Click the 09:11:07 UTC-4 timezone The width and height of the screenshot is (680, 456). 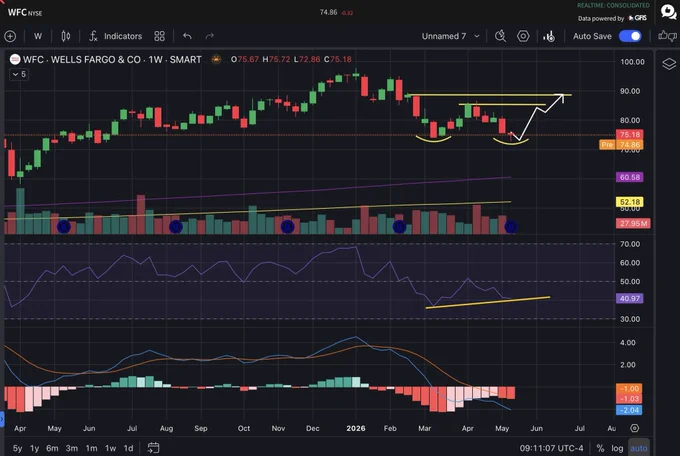tap(551, 448)
